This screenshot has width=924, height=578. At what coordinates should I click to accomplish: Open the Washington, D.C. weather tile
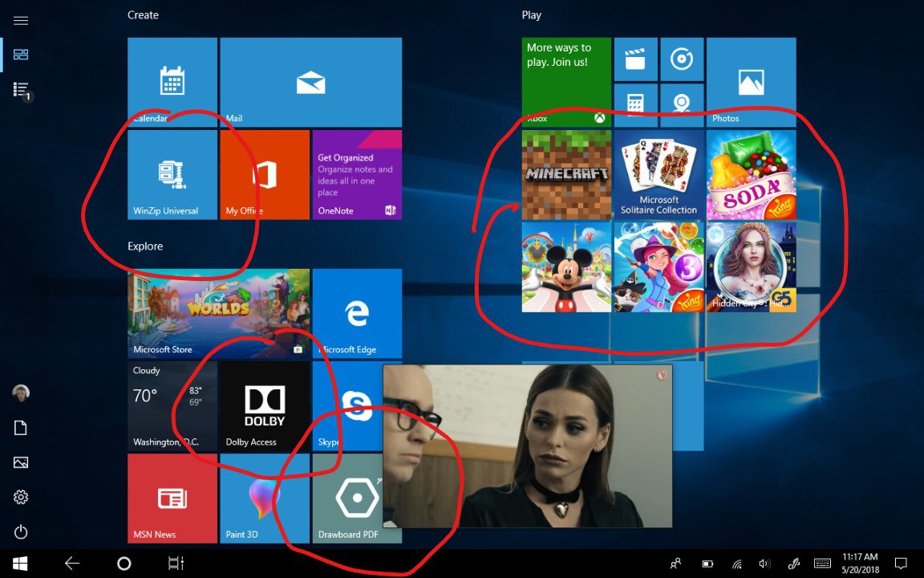pyautogui.click(x=172, y=406)
